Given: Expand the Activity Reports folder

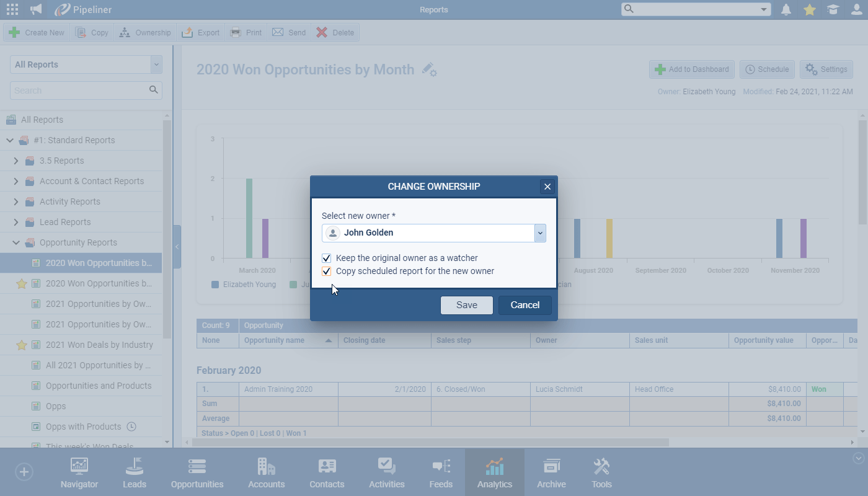Looking at the screenshot, I should 17,201.
